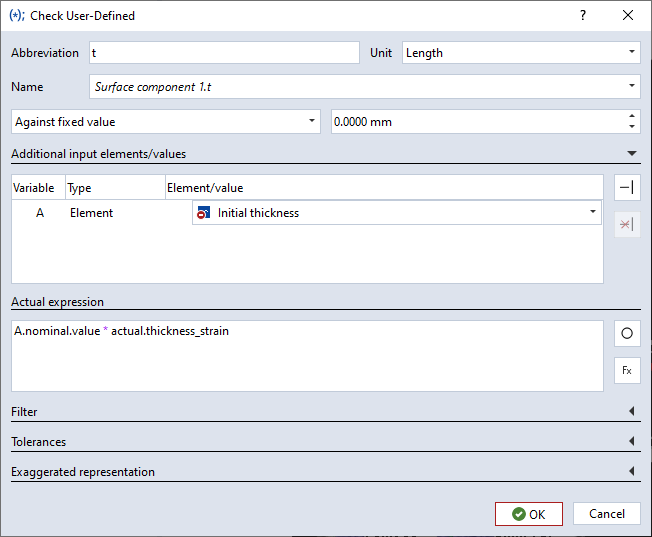Click the add input variable icon

coord(627,188)
